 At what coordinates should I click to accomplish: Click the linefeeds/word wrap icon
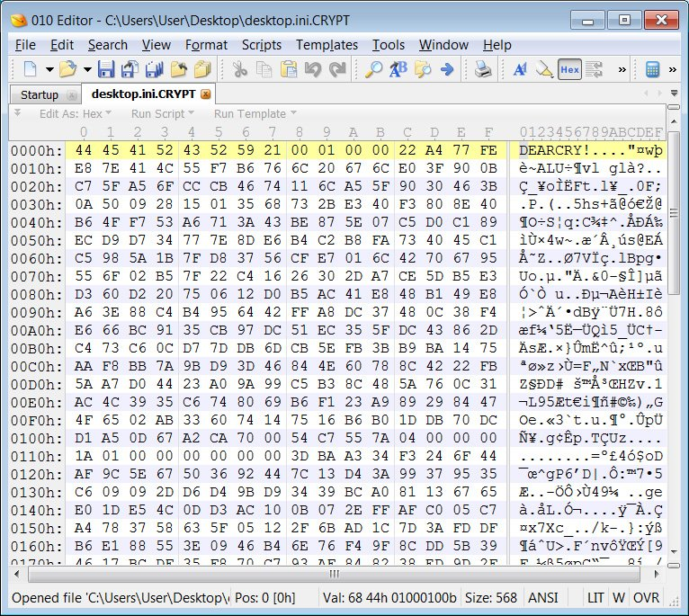coord(594,69)
